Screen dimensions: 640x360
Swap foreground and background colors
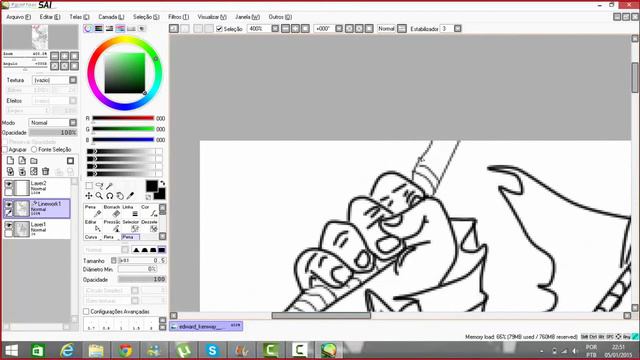pyautogui.click(x=162, y=183)
